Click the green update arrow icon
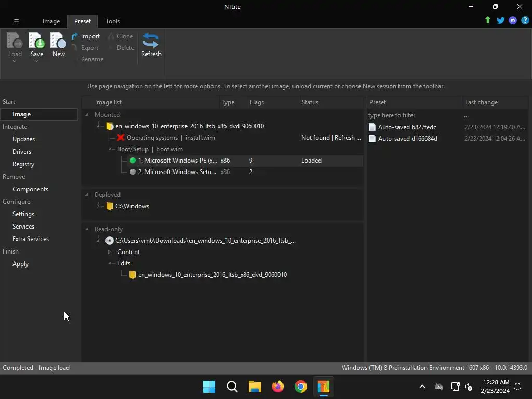 487,20
